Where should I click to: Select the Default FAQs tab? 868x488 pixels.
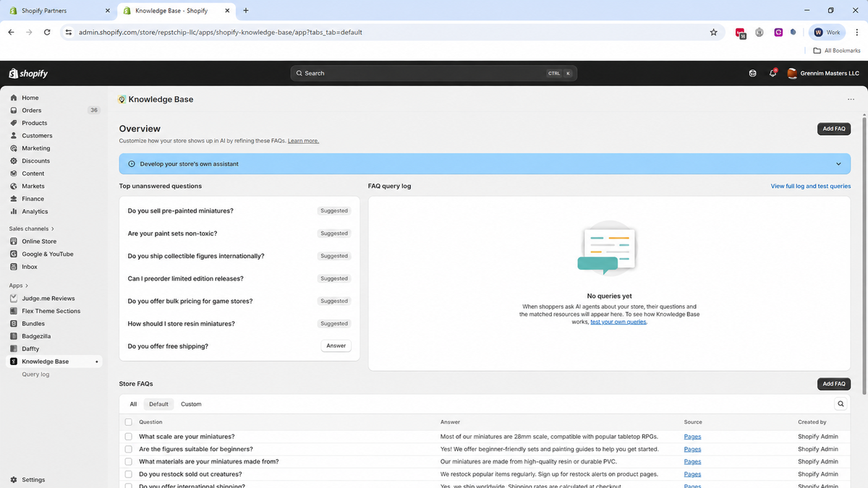158,404
